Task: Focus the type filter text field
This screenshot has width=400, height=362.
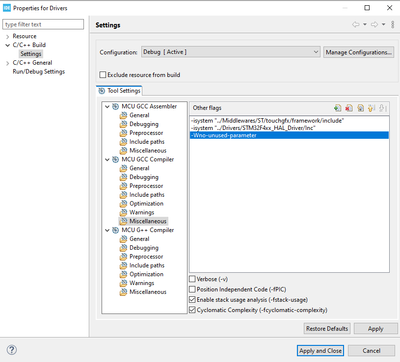Action: [43, 24]
